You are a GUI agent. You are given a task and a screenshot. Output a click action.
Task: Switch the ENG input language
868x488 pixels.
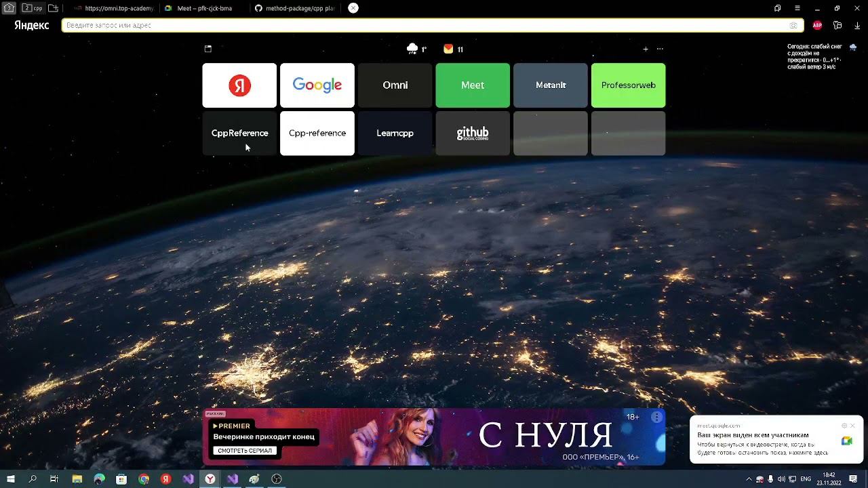pos(806,479)
